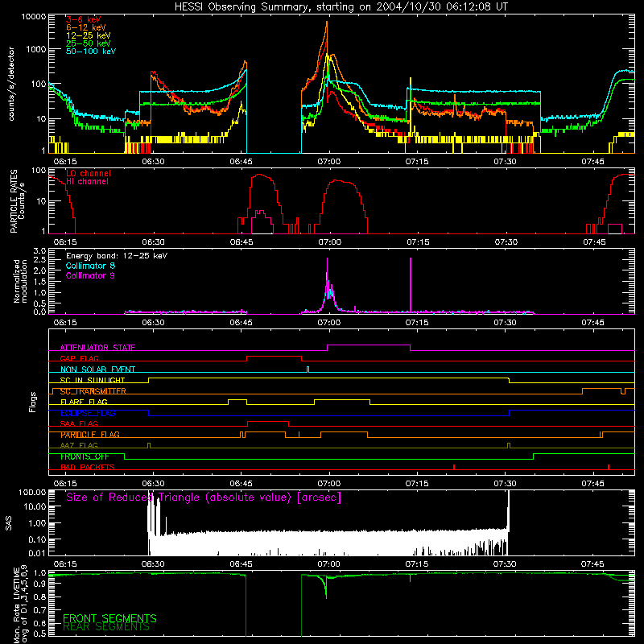This screenshot has width=644, height=644.
Task: Click the '100.00' tick on the SAS axis
Action: point(32,492)
